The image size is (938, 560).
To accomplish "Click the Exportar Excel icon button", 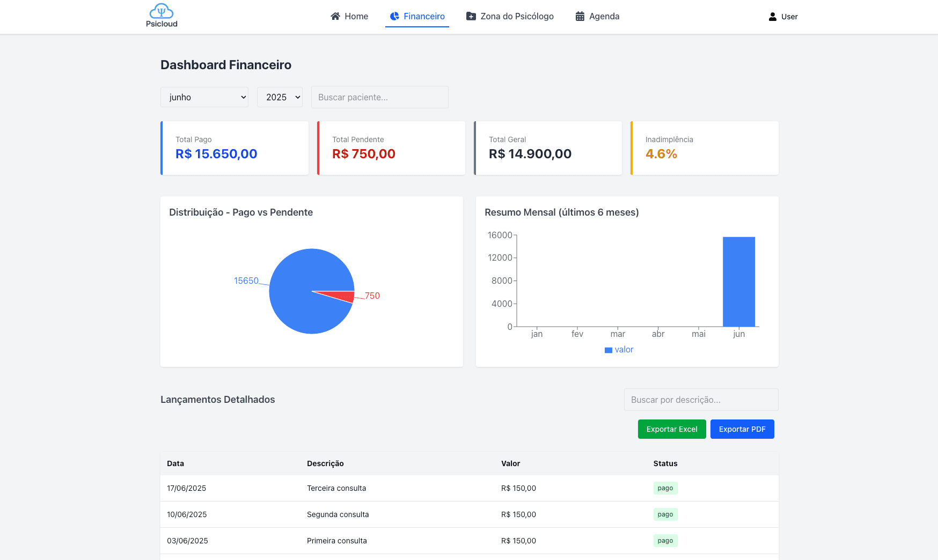I will 672,429.
